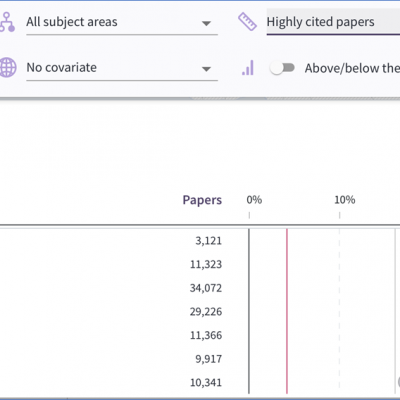Click the bar chart icon
Viewport: 400px width, 400px height.
click(248, 68)
